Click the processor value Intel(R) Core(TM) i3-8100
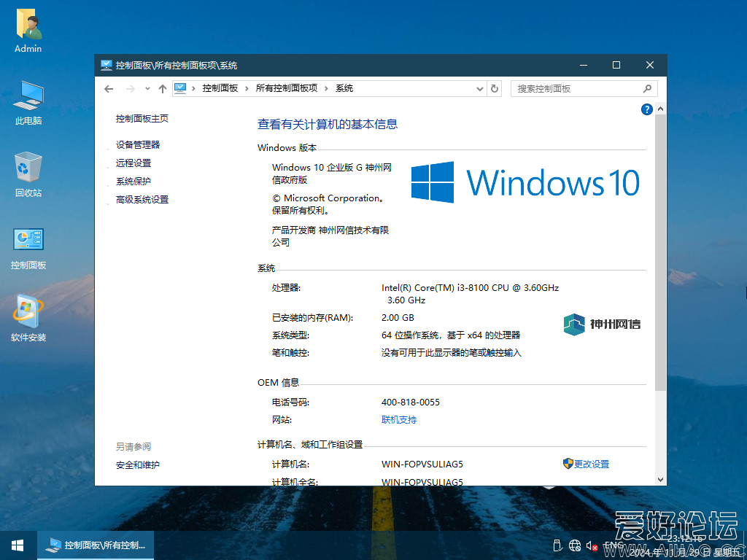The width and height of the screenshot is (747, 560). point(471,294)
